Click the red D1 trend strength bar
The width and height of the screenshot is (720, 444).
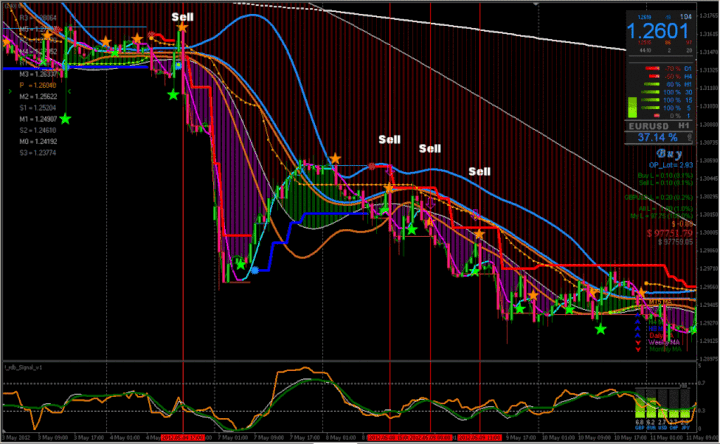pos(652,68)
